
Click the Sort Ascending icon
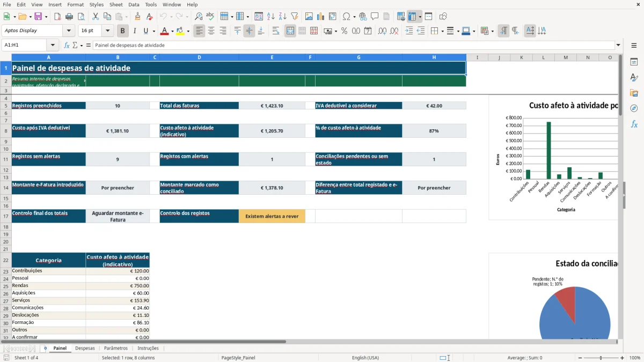271,17
